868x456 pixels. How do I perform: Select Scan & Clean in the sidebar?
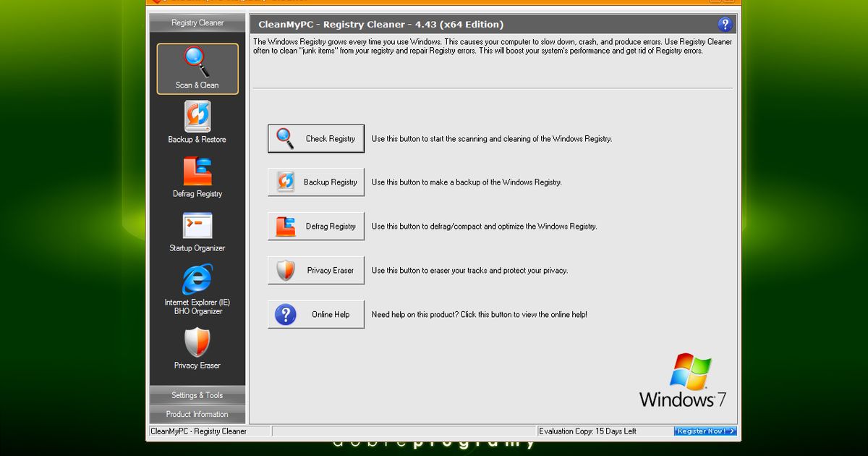(197, 69)
